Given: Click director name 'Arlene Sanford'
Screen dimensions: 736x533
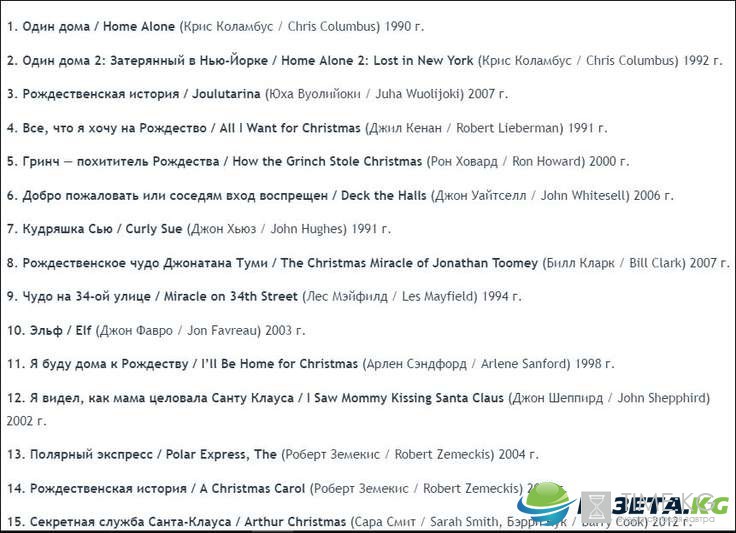Looking at the screenshot, I should (x=523, y=364).
